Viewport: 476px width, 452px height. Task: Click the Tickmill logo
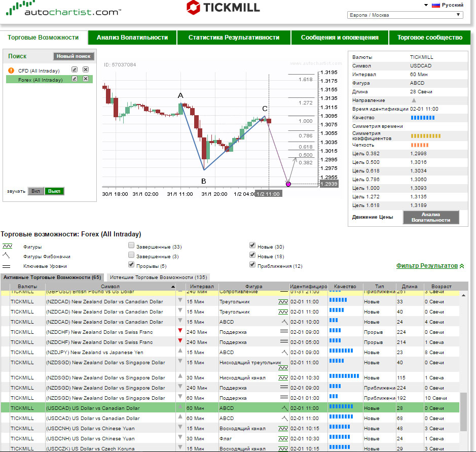[223, 7]
